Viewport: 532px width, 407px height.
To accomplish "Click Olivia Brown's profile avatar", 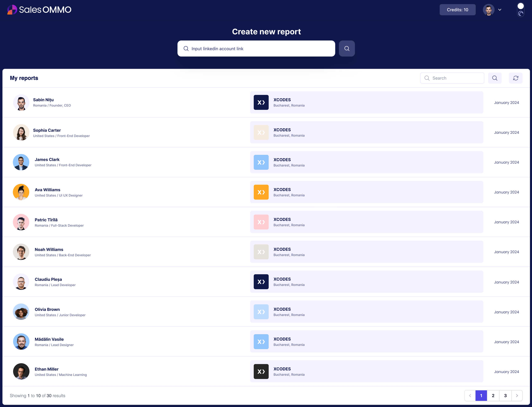I will click(21, 312).
